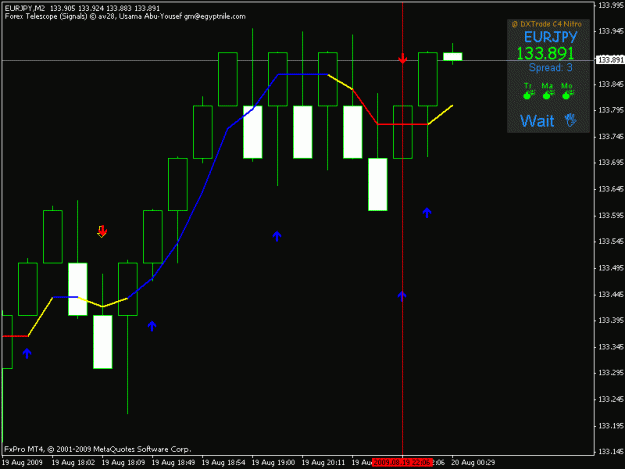Click the 19 Aug 2009 time axis label

[x=22, y=463]
